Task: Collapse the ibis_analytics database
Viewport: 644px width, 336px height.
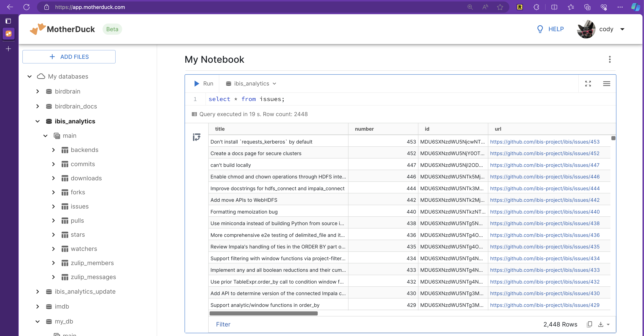Action: (x=37, y=121)
